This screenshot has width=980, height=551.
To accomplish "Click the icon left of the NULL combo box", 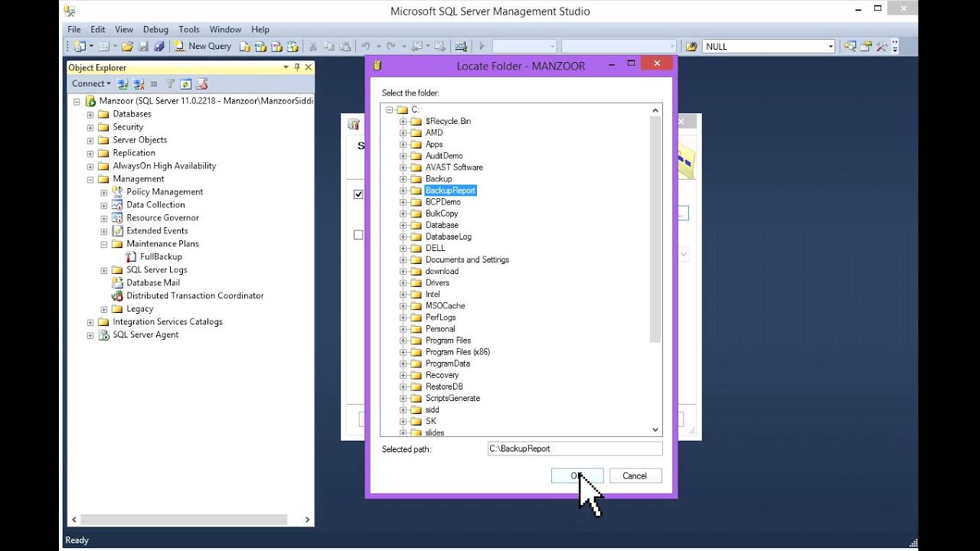I will click(691, 46).
